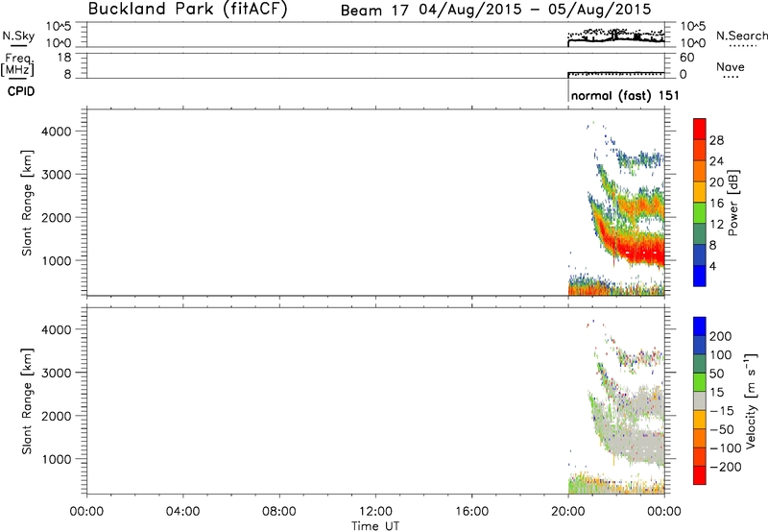The width and height of the screenshot is (768, 532).
Task: Click the '16:00' time axis tick label
Action: (x=471, y=512)
